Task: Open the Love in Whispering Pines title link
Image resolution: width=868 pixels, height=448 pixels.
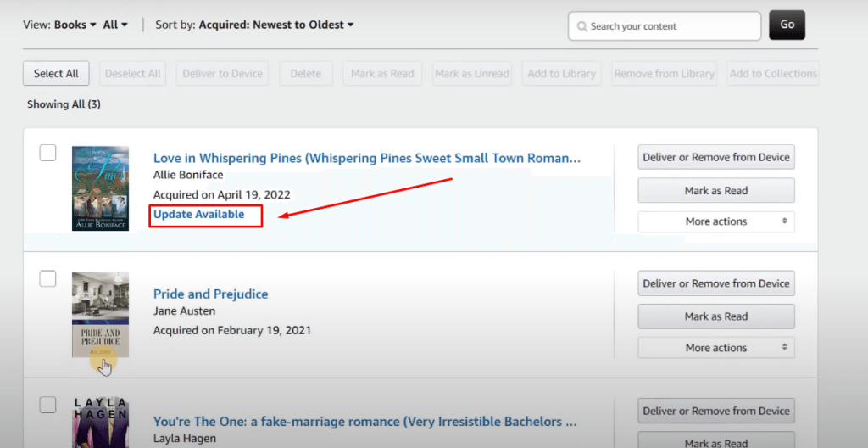Action: click(x=367, y=158)
